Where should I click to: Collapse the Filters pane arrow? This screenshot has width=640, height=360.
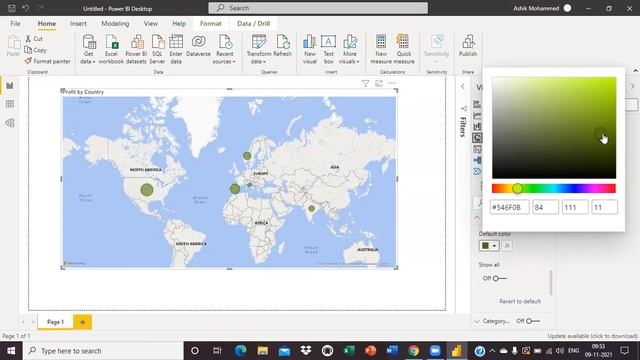click(x=462, y=87)
